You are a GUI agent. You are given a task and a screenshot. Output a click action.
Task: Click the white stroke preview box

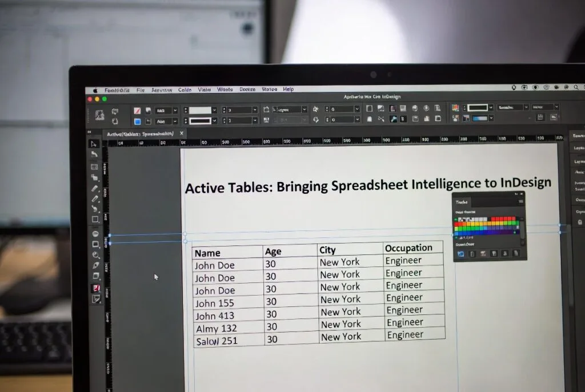tap(200, 110)
